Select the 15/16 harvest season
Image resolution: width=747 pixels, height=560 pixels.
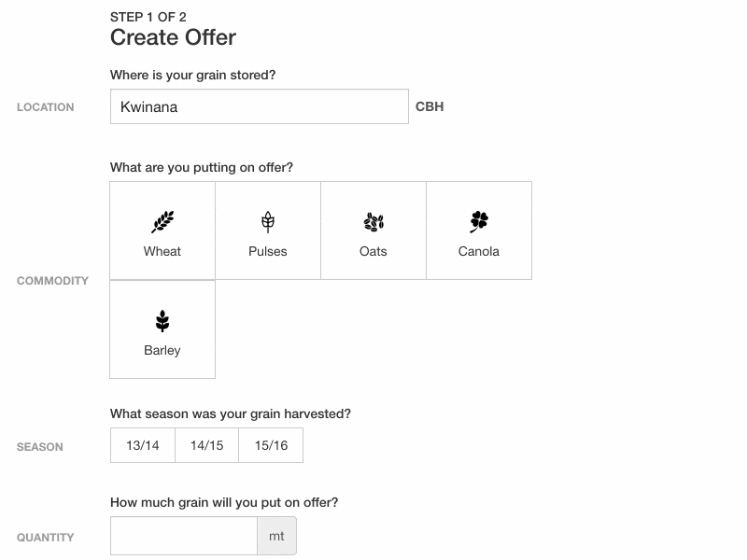point(271,445)
